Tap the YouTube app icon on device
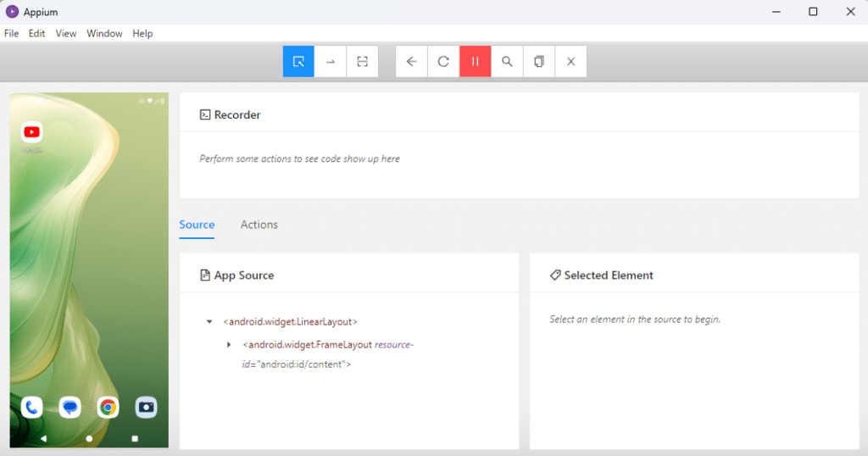The height and width of the screenshot is (456, 868). pyautogui.click(x=32, y=132)
